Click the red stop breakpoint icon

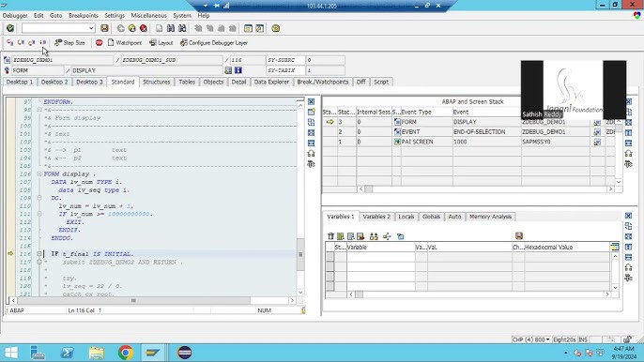tap(99, 43)
